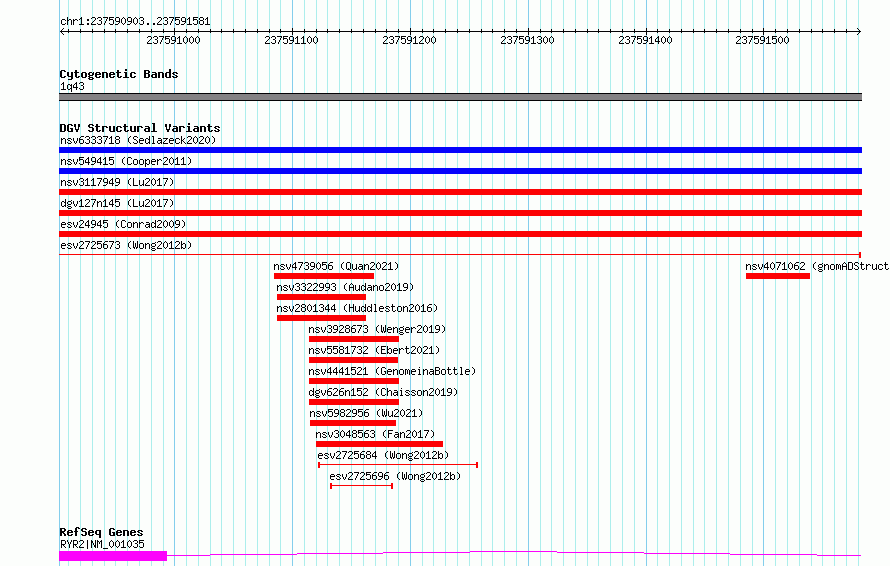Click the short bracketed line of esv2725696
890x566 pixels.
(362, 486)
